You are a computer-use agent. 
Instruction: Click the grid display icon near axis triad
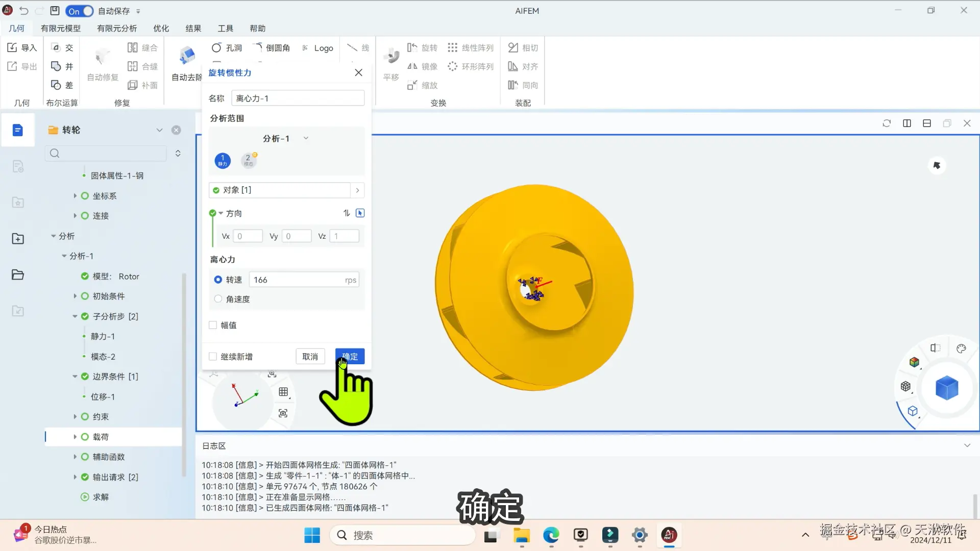pyautogui.click(x=283, y=392)
